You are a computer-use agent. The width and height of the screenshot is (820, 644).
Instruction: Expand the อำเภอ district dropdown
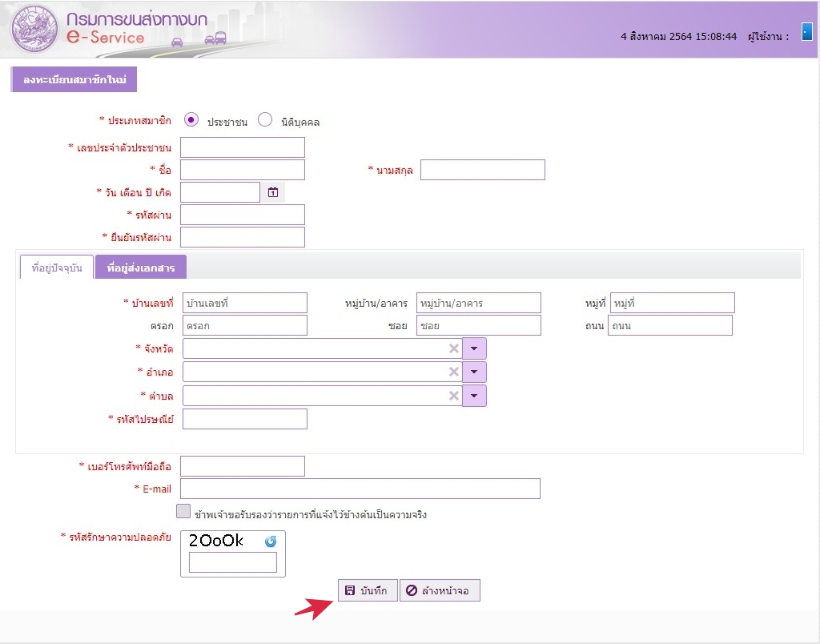click(474, 372)
